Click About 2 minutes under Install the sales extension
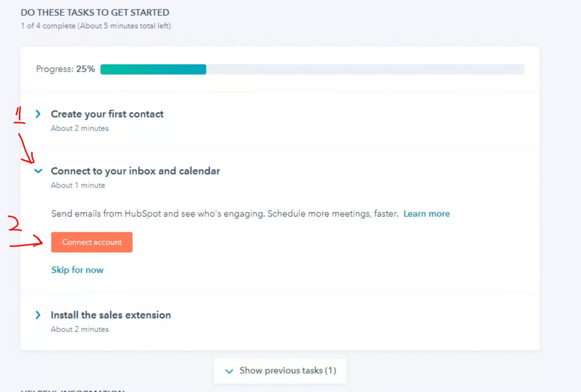Viewport: 581px width, 392px height. click(80, 329)
